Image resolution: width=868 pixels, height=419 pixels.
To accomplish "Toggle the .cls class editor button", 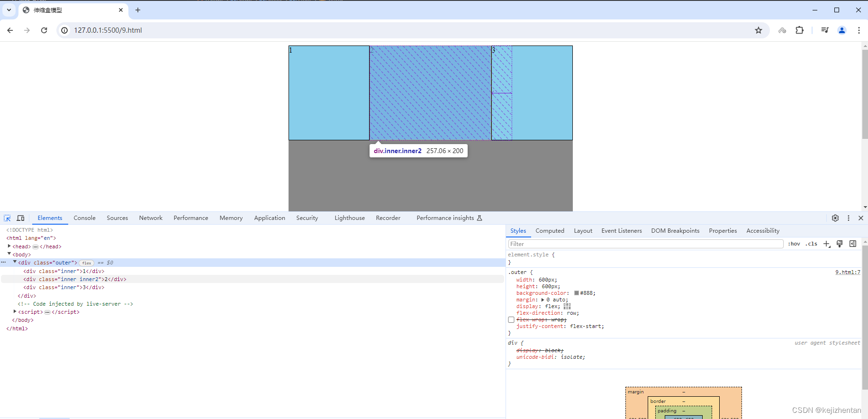I will click(811, 244).
